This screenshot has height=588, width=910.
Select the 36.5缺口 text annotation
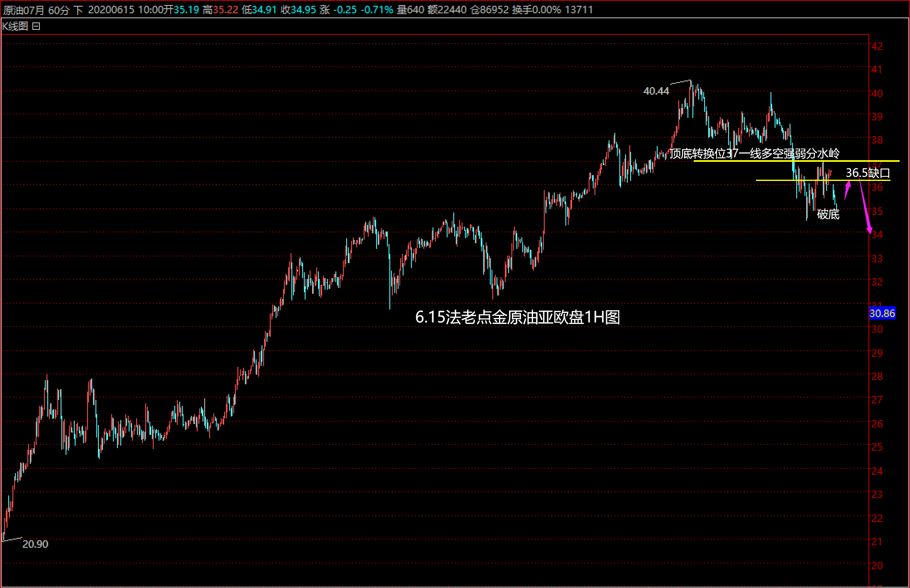pos(868,173)
